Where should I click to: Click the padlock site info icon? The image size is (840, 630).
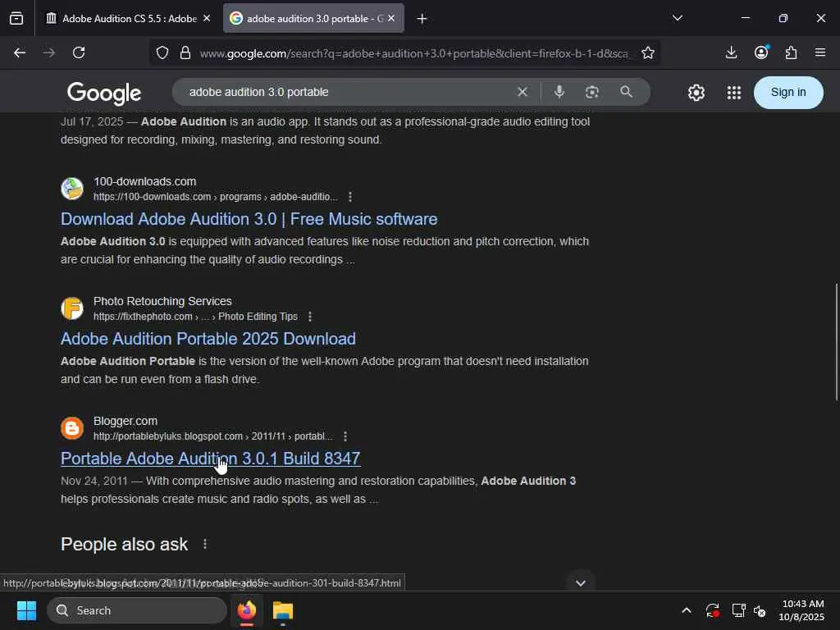pos(185,52)
